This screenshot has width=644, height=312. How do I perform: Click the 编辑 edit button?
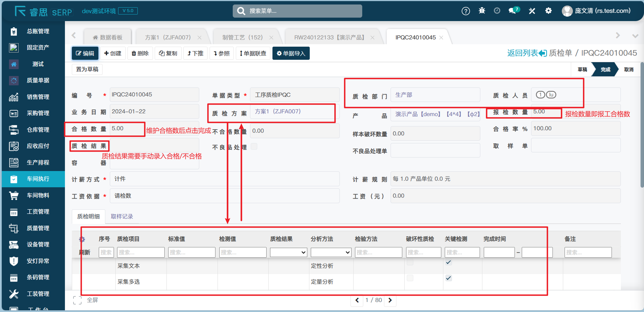pyautogui.click(x=85, y=54)
